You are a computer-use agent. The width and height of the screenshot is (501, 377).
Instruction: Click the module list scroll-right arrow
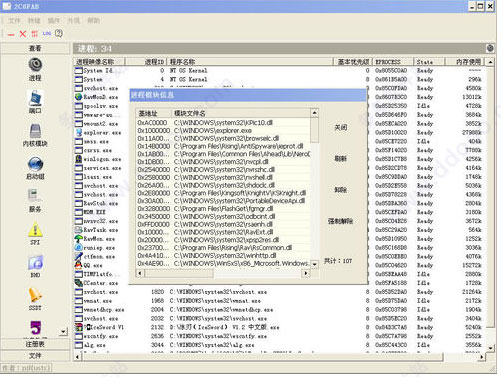click(x=306, y=273)
